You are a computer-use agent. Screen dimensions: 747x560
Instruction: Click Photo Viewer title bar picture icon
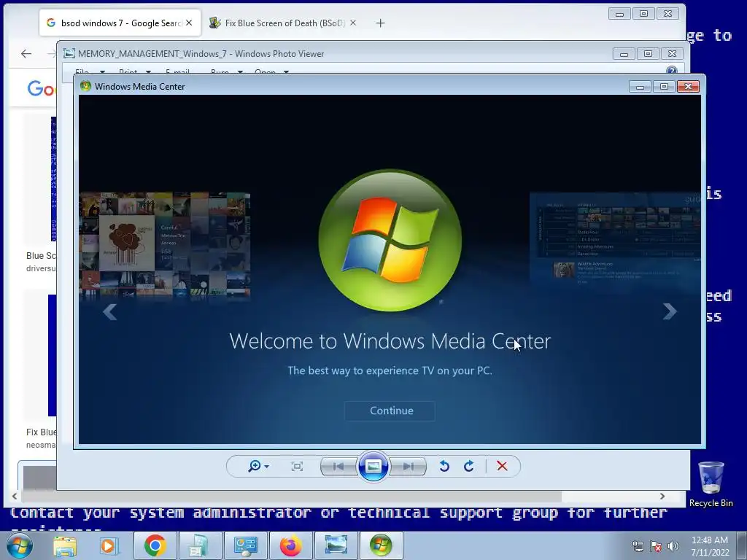69,53
